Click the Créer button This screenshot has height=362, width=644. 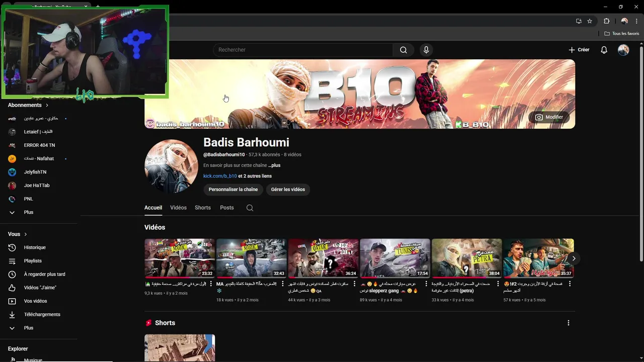[x=579, y=50]
